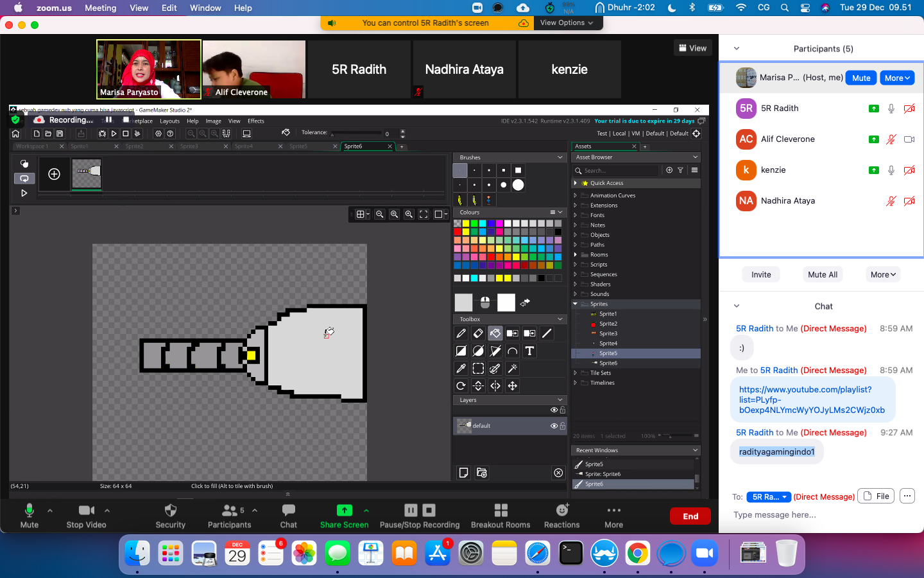
Task: Toggle 5R Radith's microphone in participants
Action: [x=891, y=109]
